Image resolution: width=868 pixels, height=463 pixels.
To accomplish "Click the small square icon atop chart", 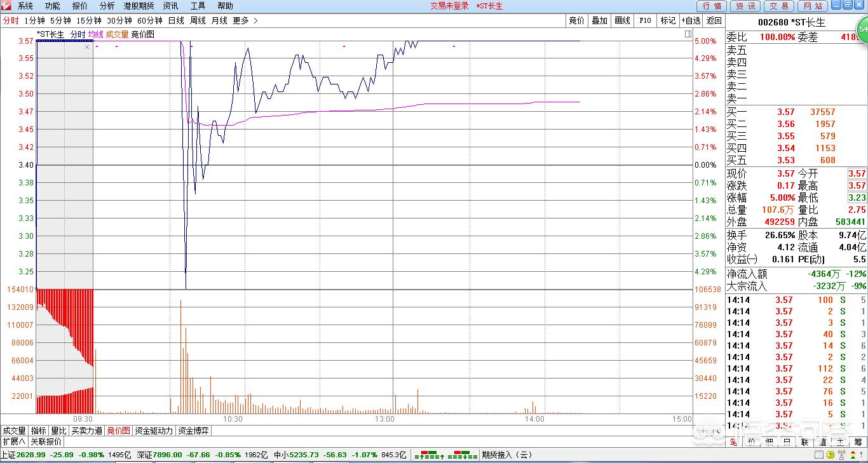I will click(x=688, y=34).
